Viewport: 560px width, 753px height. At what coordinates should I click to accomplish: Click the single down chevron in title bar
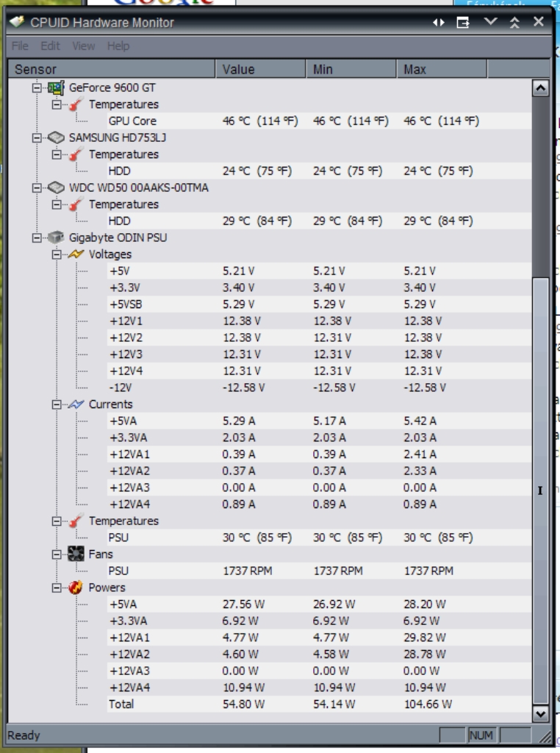pos(490,21)
